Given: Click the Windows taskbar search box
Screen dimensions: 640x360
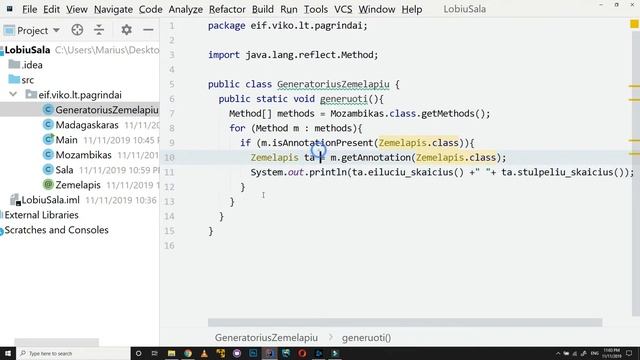Looking at the screenshot, I should pyautogui.click(x=73, y=353).
